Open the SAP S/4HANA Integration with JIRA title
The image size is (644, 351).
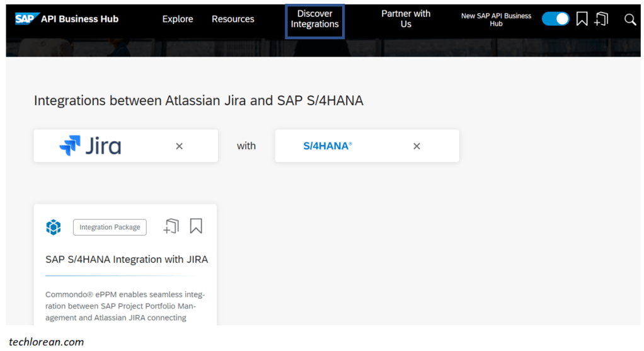(127, 260)
